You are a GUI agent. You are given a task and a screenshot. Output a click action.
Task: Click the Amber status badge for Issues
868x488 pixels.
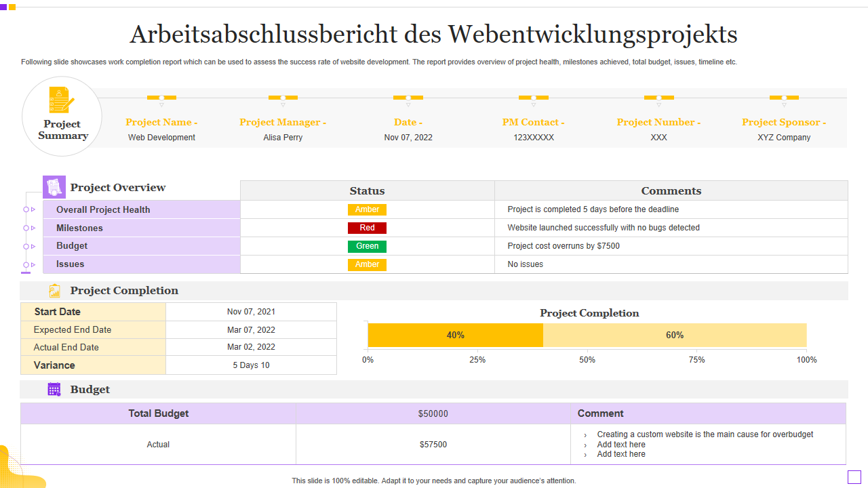pyautogui.click(x=367, y=264)
